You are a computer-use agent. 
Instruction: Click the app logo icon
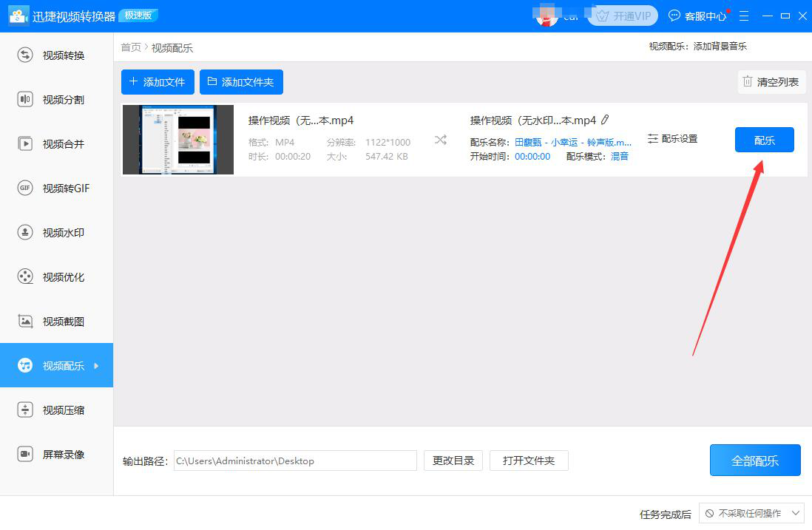(18, 16)
